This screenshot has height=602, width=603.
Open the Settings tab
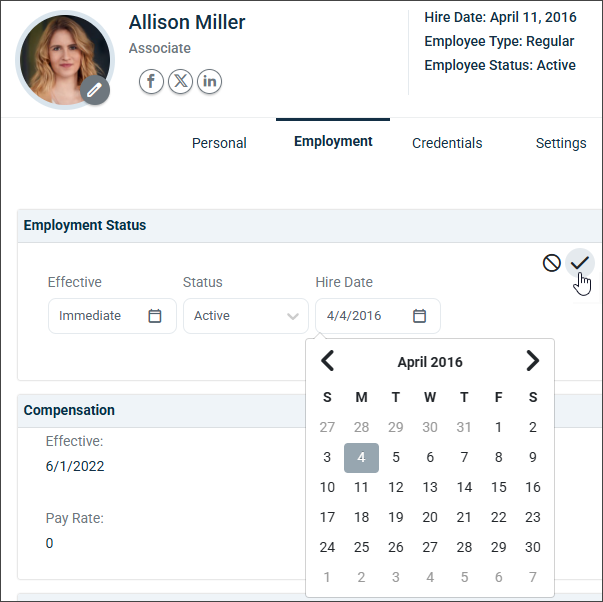pos(561,143)
